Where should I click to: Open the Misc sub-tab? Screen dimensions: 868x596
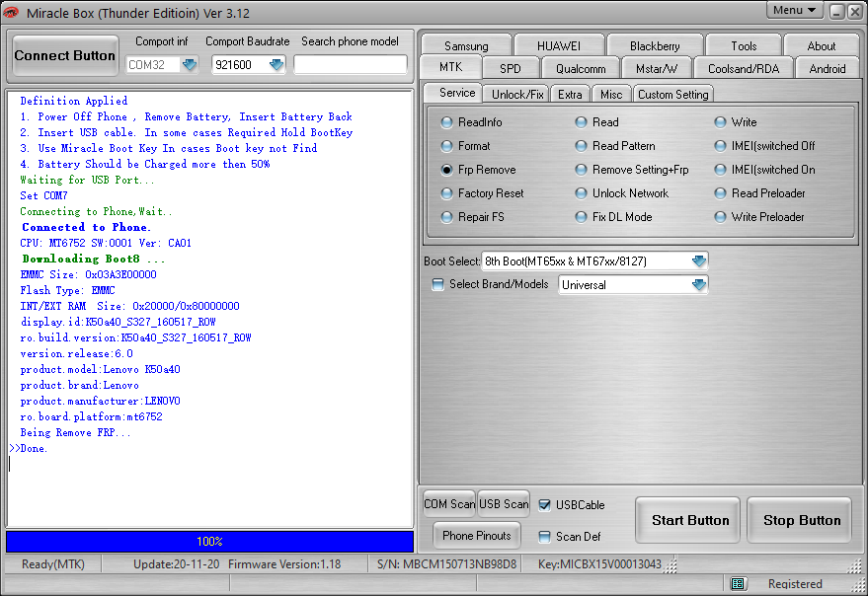611,95
